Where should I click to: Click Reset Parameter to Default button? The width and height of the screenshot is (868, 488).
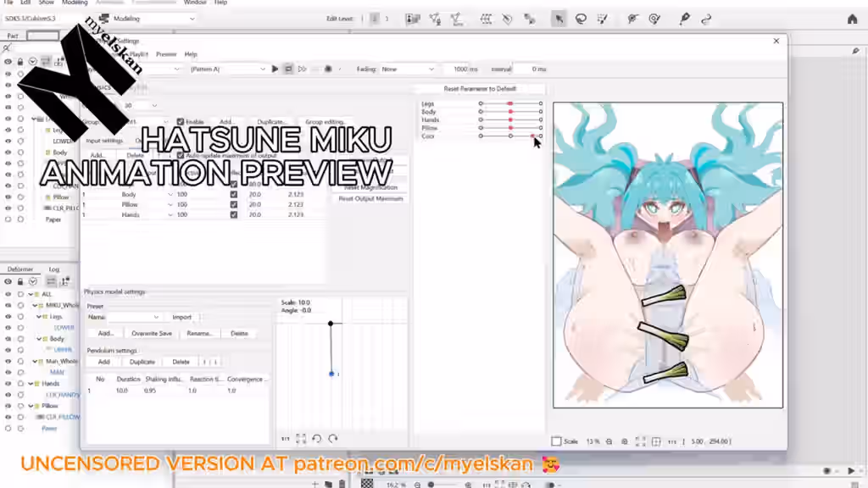pyautogui.click(x=480, y=88)
